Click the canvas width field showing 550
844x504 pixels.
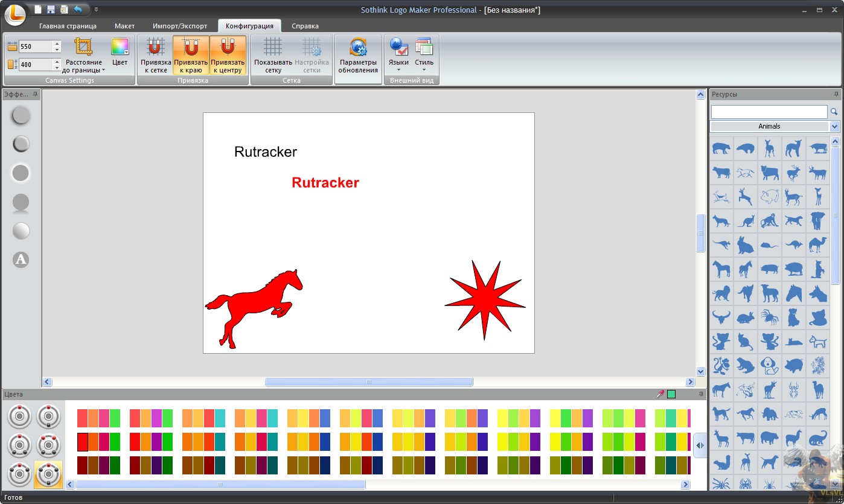(36, 46)
